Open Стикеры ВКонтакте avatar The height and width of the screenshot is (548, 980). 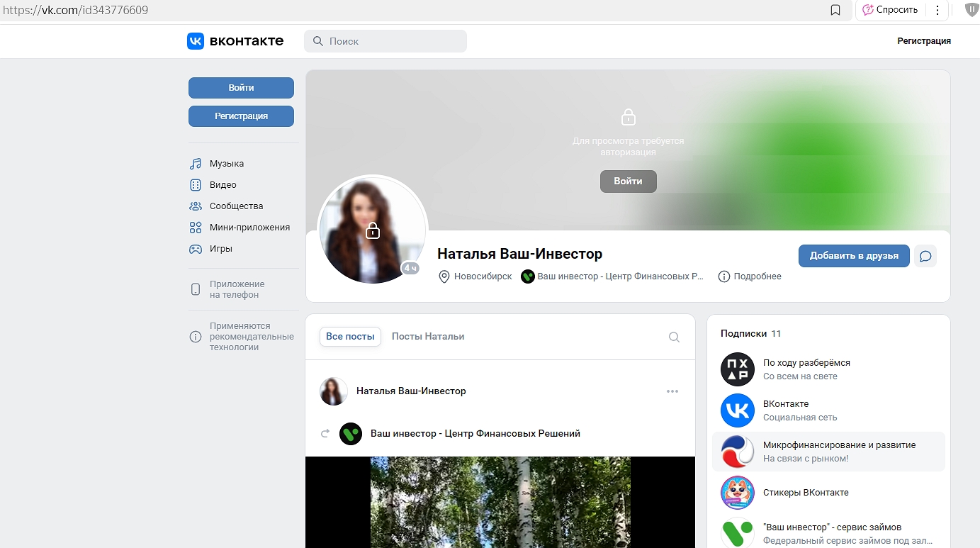tap(738, 493)
